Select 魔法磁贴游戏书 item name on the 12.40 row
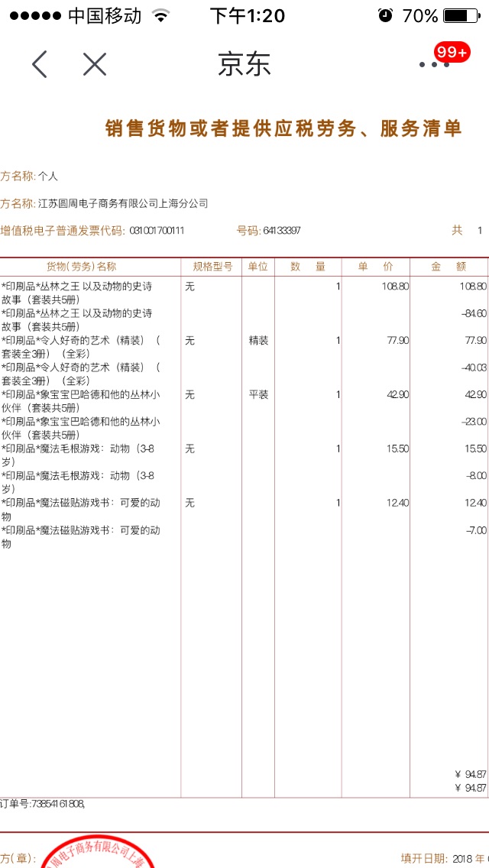 click(x=81, y=508)
